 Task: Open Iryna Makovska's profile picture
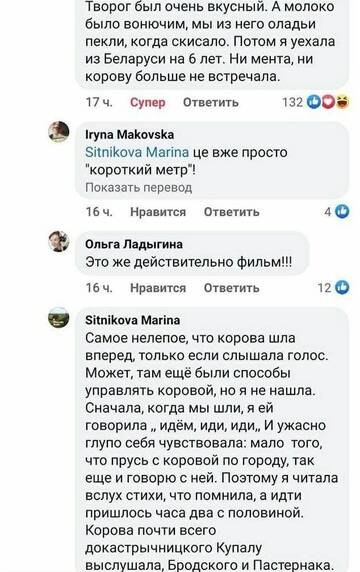tap(59, 131)
